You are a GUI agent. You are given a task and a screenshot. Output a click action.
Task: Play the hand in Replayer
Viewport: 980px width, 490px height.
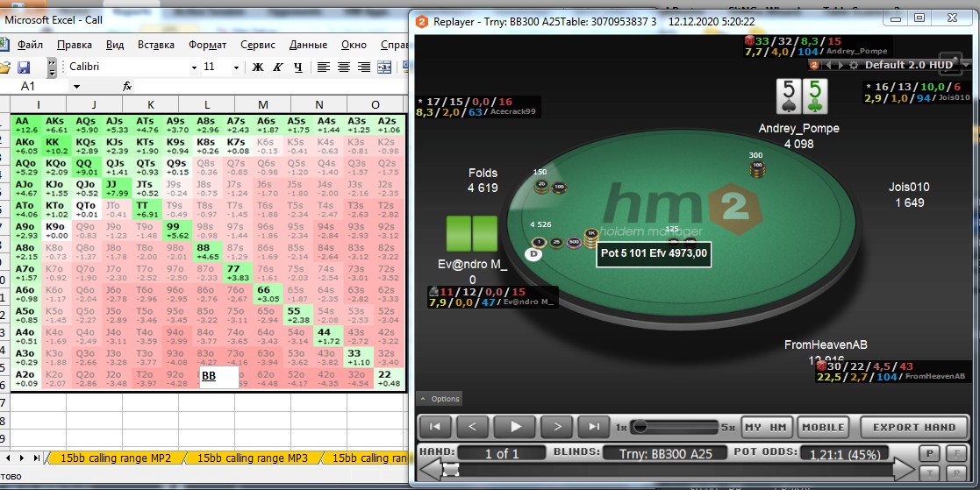[516, 427]
